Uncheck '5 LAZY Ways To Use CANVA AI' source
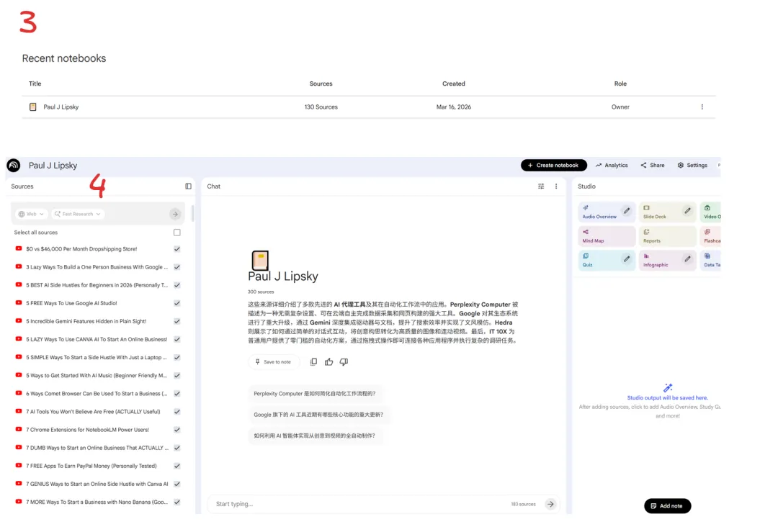778x532 pixels. click(177, 340)
